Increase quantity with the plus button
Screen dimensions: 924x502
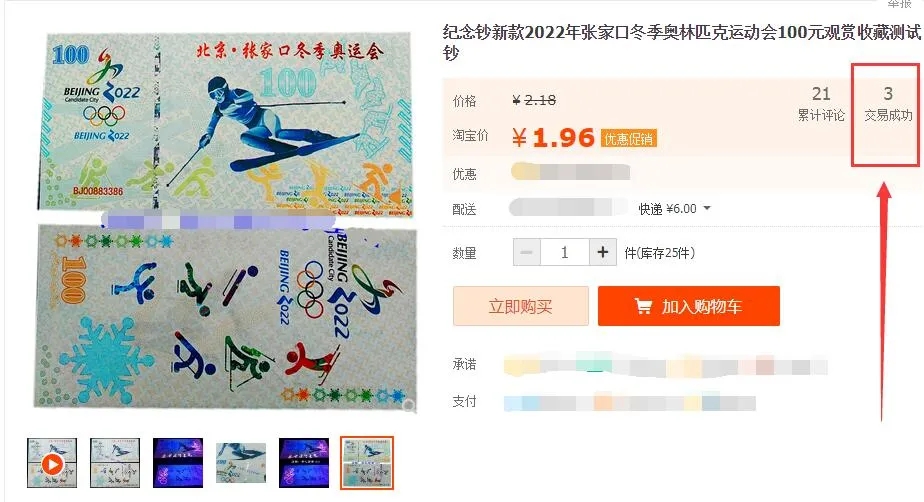click(x=602, y=253)
